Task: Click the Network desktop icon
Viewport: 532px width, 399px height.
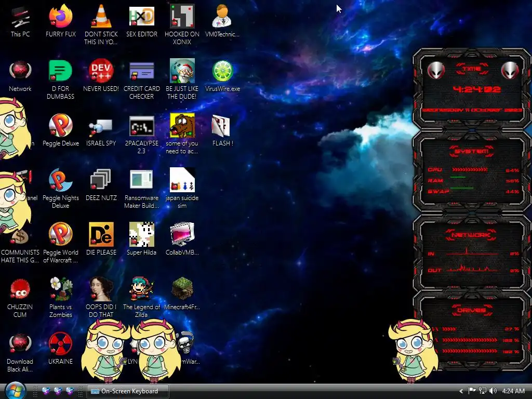Action: coord(20,71)
